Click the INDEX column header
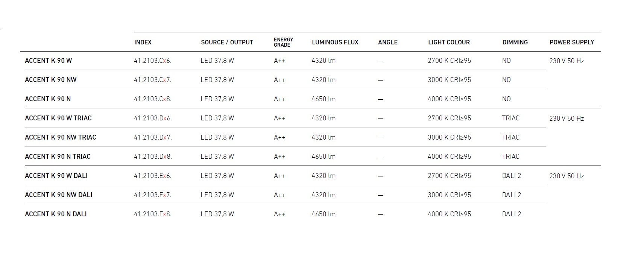Screen dimensions: 644x272 click(143, 42)
